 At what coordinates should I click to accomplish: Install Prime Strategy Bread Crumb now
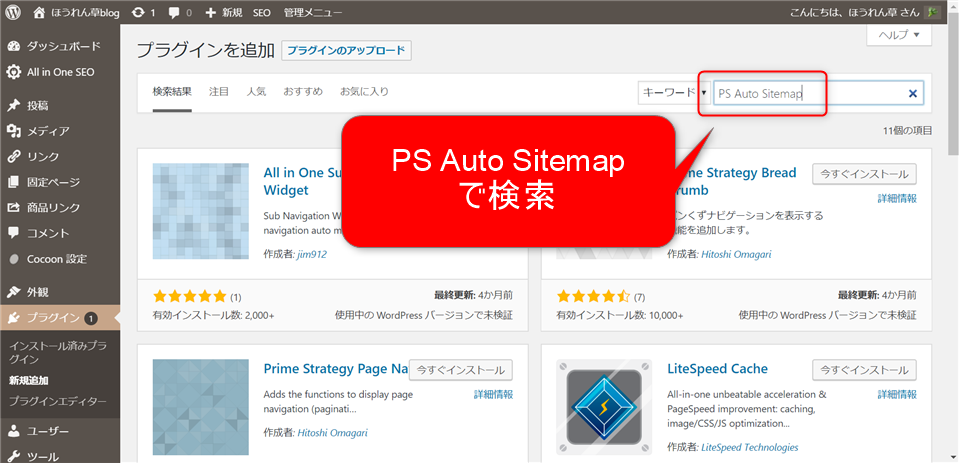(x=864, y=174)
